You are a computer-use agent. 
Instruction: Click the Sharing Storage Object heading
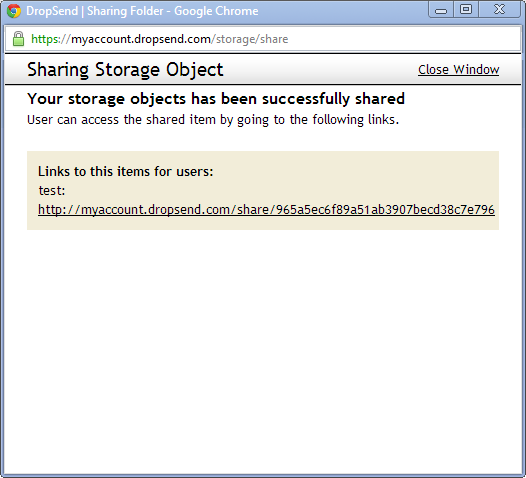pos(125,70)
